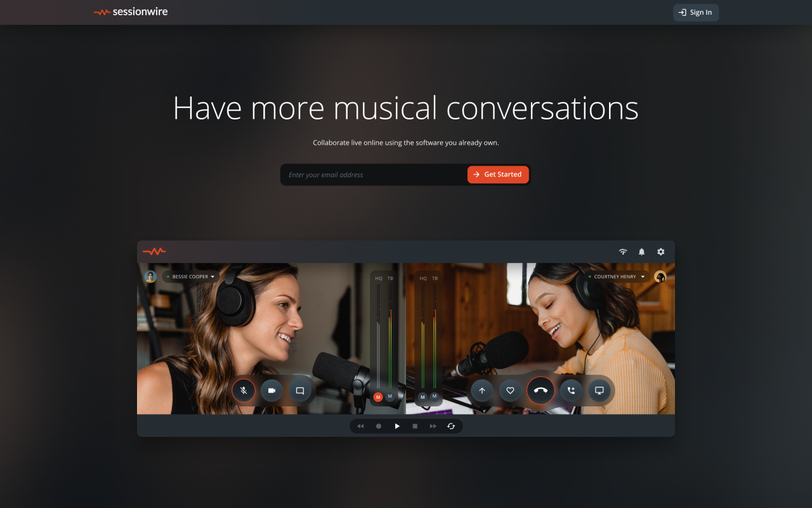The height and width of the screenshot is (508, 812).
Task: Open the notifications bell icon
Action: coord(641,252)
